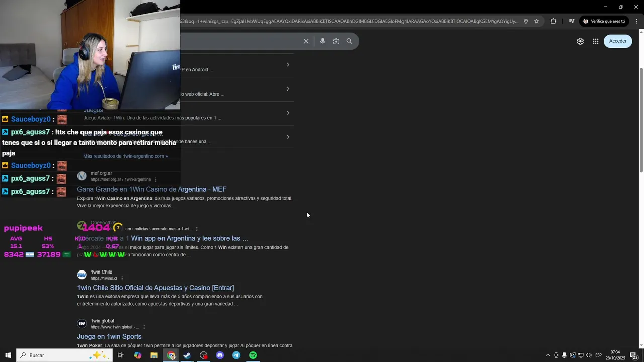Expand the "web oficial: Abre" sitelink chevron
The image size is (644, 362).
pyautogui.click(x=288, y=89)
